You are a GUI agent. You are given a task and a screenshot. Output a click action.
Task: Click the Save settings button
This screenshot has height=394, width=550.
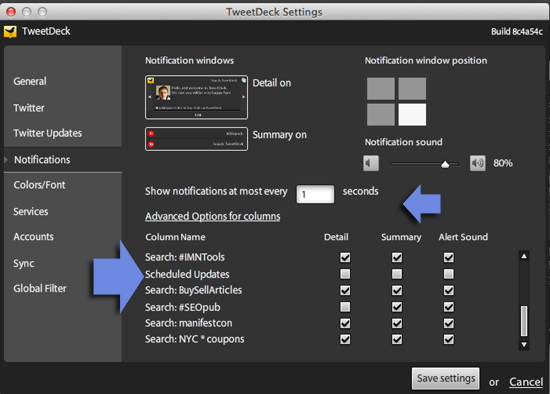click(445, 378)
